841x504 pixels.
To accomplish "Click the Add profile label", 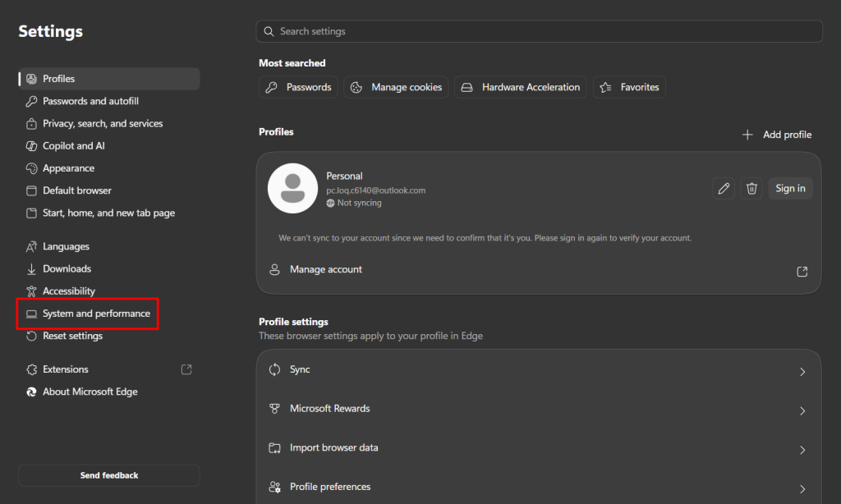I will pyautogui.click(x=787, y=135).
